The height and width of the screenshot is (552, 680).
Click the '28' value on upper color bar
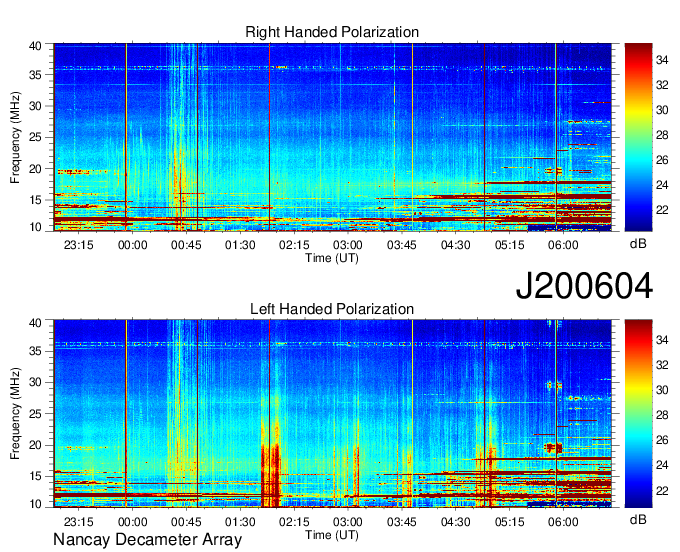tap(662, 135)
